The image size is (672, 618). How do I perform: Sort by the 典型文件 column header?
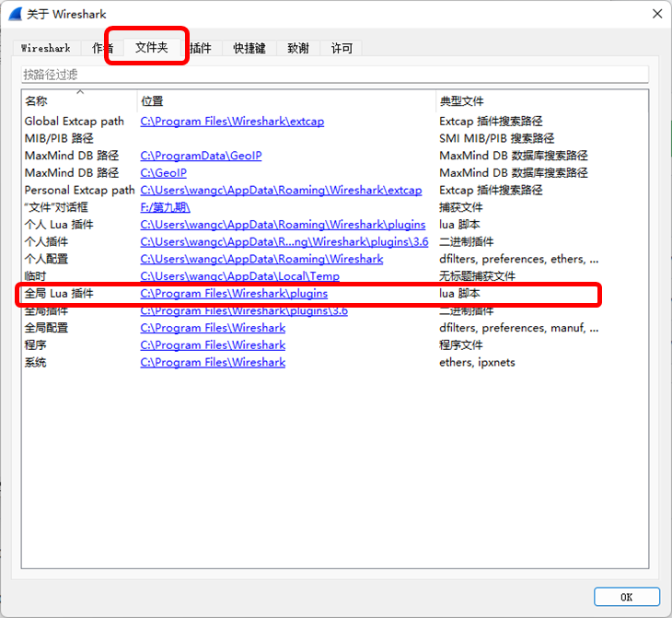pyautogui.click(x=541, y=101)
